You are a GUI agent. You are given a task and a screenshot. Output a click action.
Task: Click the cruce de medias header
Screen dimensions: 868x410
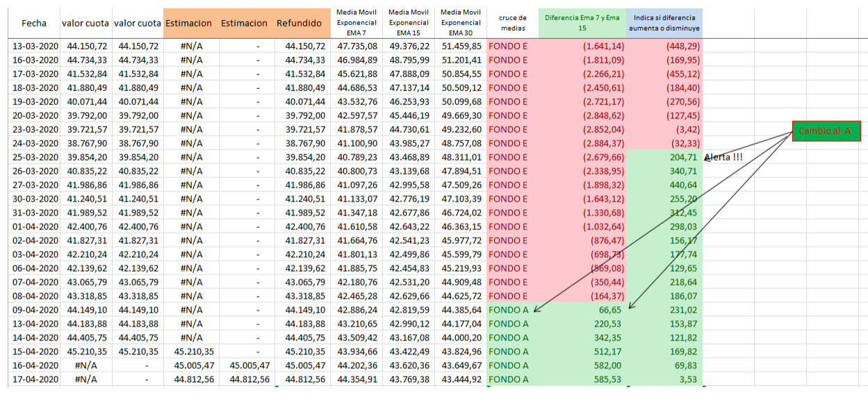pos(513,23)
